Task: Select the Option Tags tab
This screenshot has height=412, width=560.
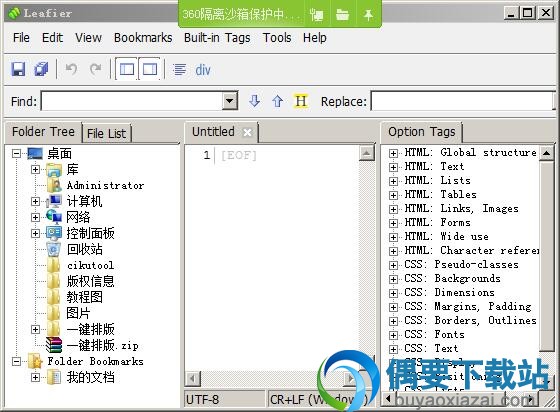Action: coord(421,132)
